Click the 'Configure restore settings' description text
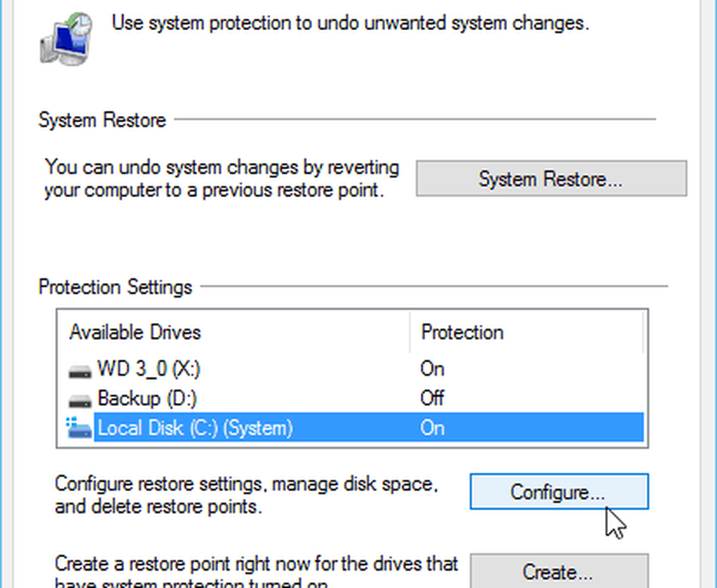Image resolution: width=717 pixels, height=588 pixels. 246,495
